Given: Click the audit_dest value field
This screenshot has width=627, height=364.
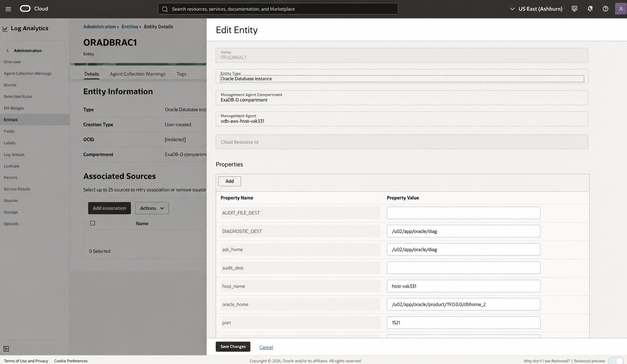Looking at the screenshot, I should point(464,268).
